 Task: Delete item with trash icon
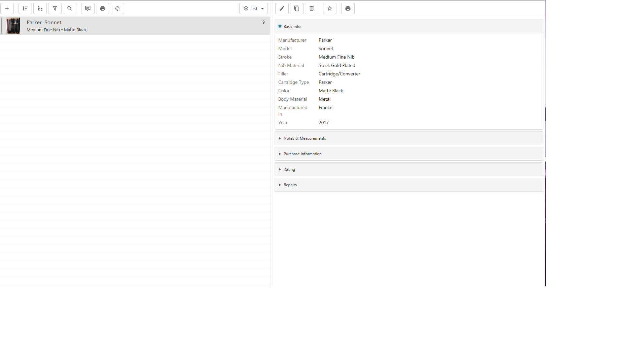(x=312, y=8)
